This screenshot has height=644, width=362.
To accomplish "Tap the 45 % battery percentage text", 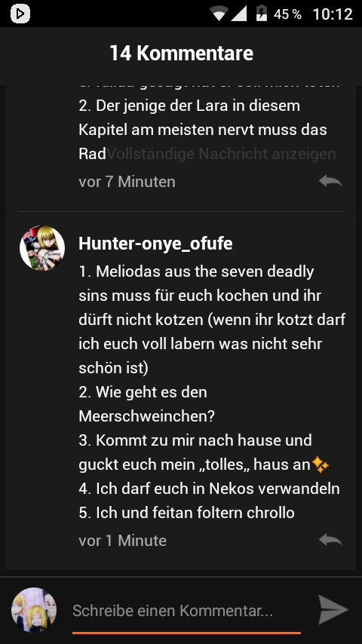I will (287, 14).
